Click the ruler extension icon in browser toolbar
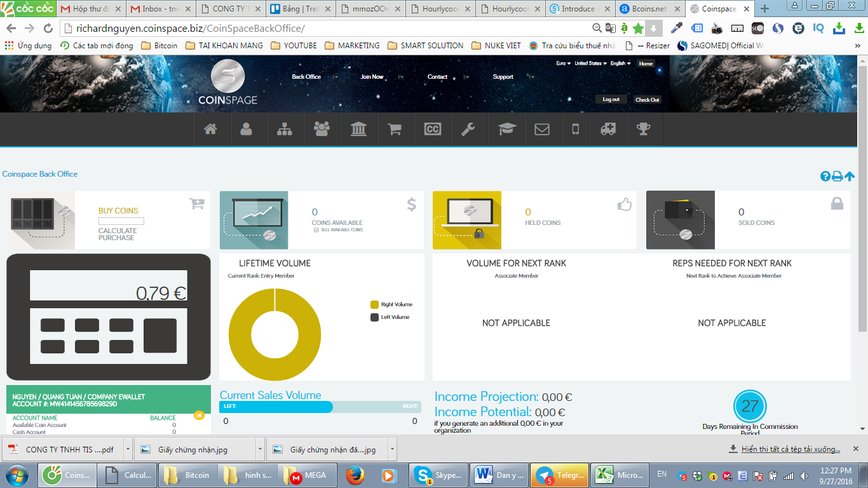The image size is (868, 488). (x=737, y=28)
